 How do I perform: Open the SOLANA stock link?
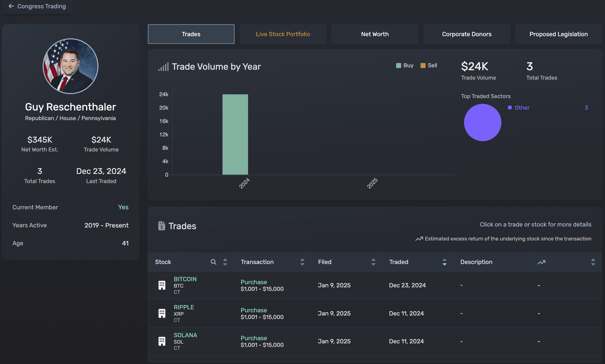pos(185,335)
